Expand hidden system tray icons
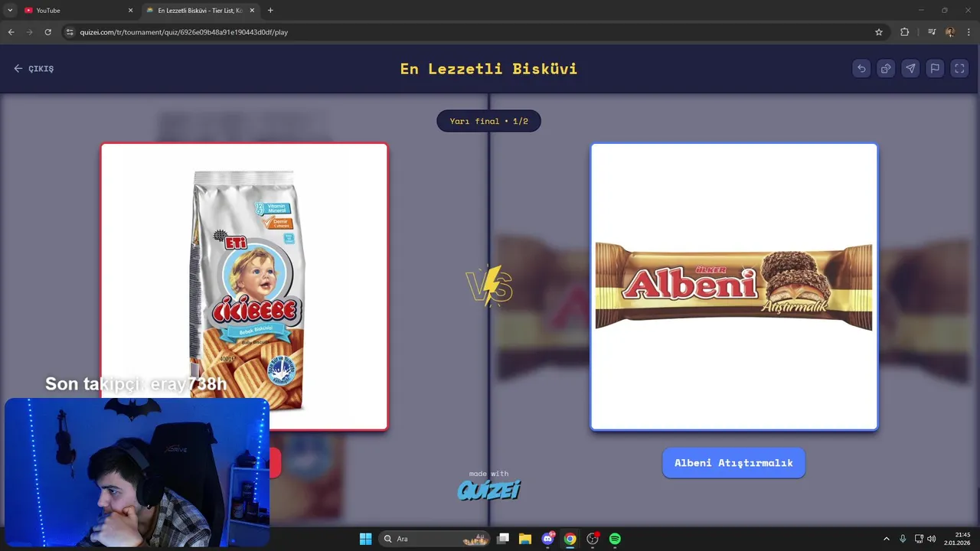 pos(887,539)
